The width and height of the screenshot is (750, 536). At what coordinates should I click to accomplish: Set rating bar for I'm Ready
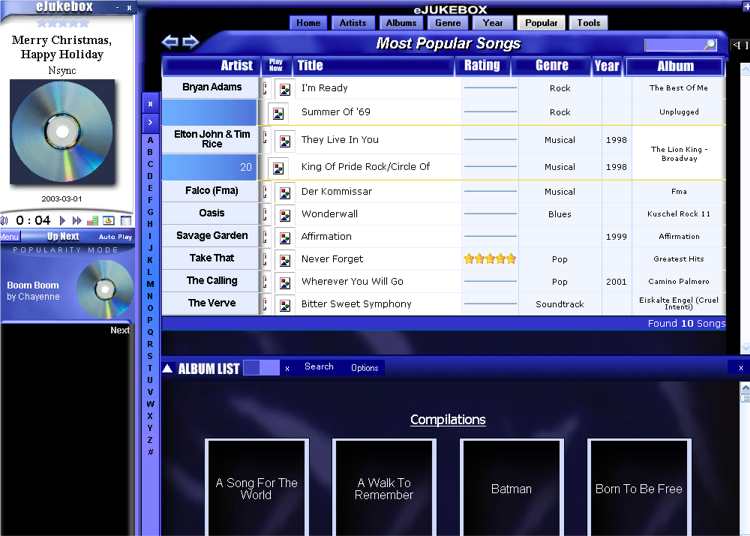[x=490, y=88]
